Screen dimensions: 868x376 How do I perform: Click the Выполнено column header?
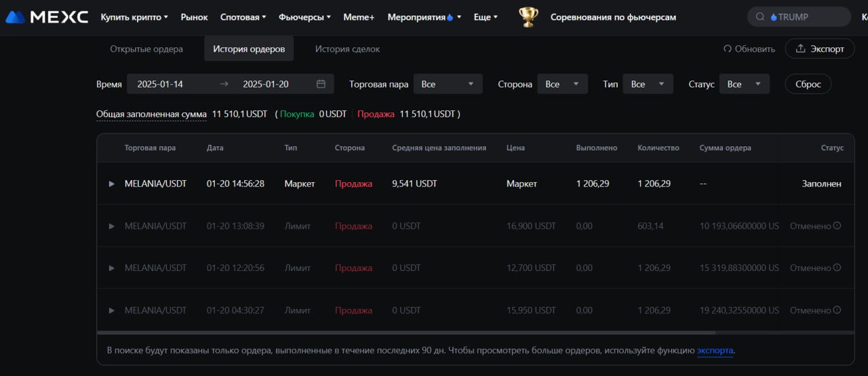click(597, 148)
